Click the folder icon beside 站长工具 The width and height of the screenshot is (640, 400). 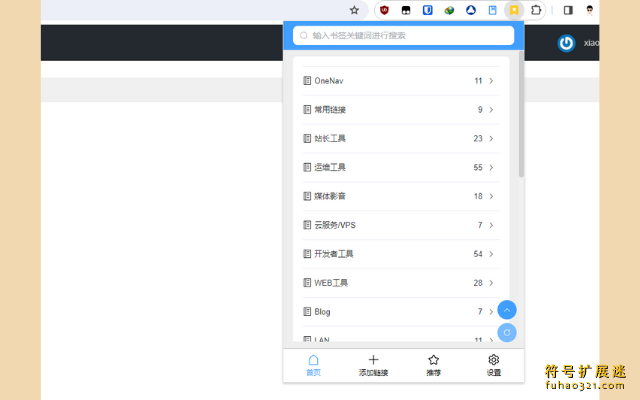307,139
